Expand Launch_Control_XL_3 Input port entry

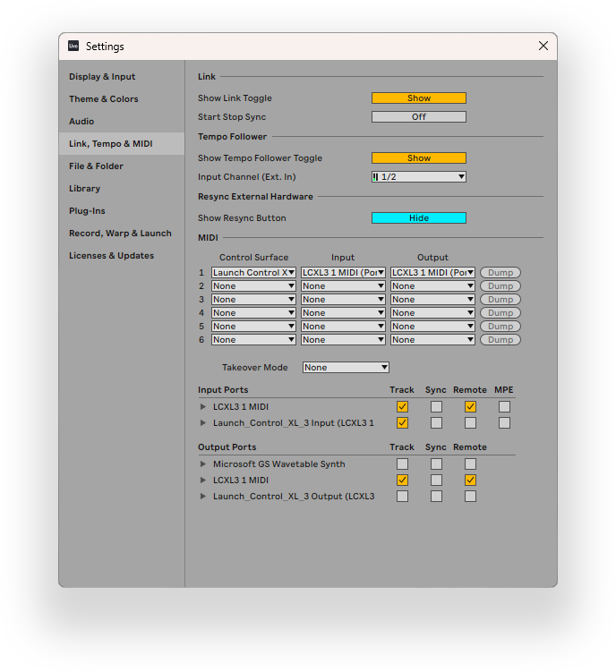click(203, 423)
